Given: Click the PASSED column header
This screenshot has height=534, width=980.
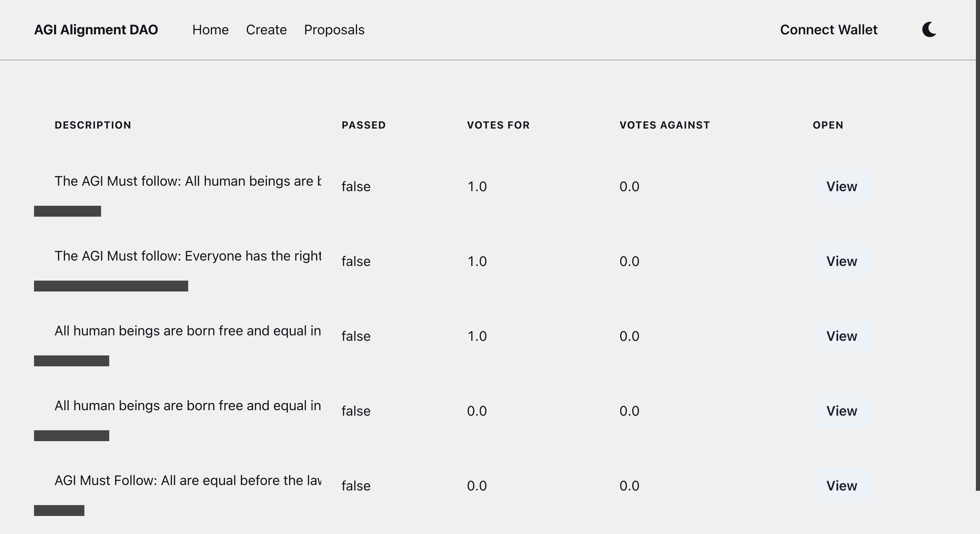Looking at the screenshot, I should point(364,125).
